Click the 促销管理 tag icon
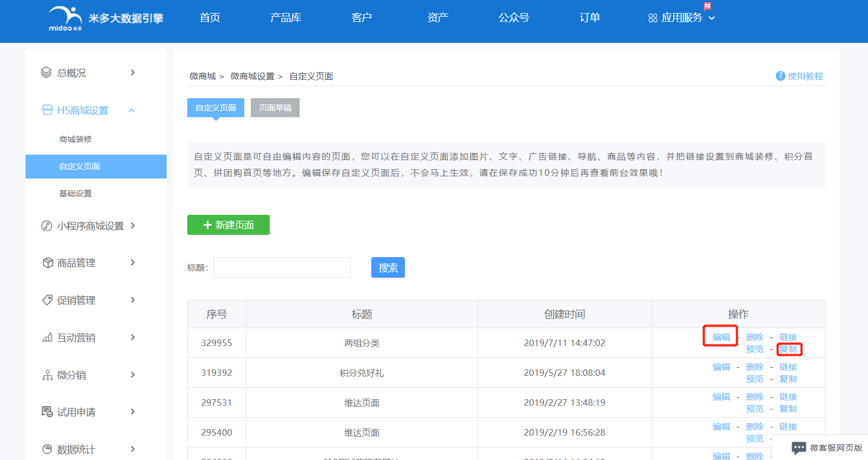This screenshot has height=460, width=868. coord(47,300)
